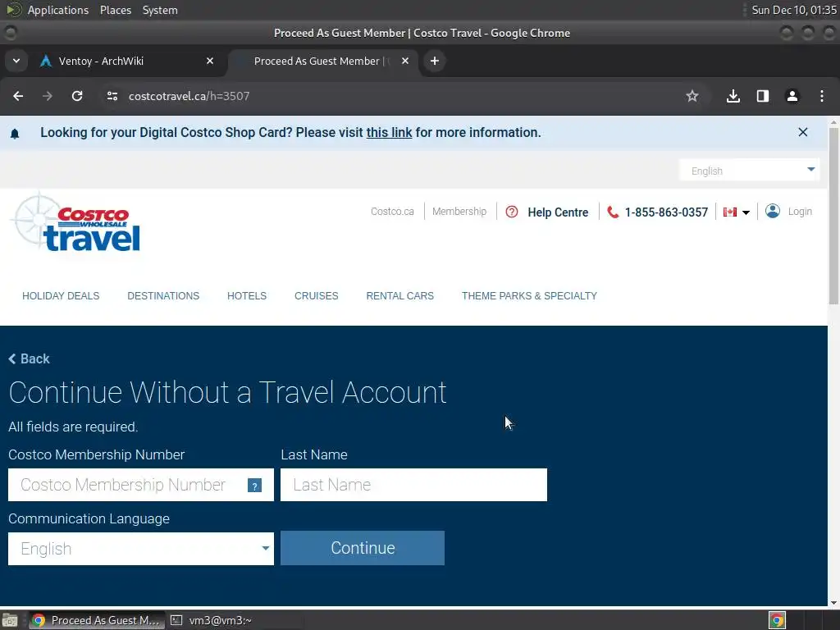Click the page vertical scrollbar thumb
The width and height of the screenshot is (840, 630).
[833, 216]
